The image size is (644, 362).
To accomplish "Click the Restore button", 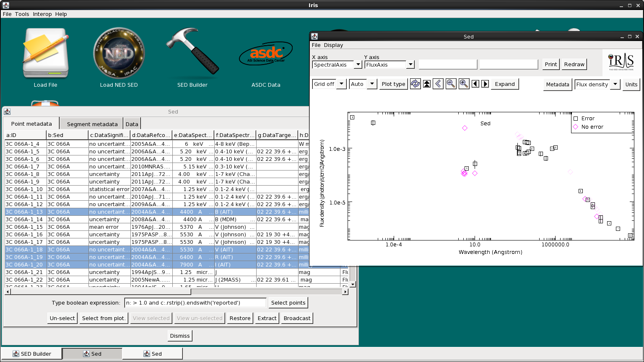I will 240,318.
